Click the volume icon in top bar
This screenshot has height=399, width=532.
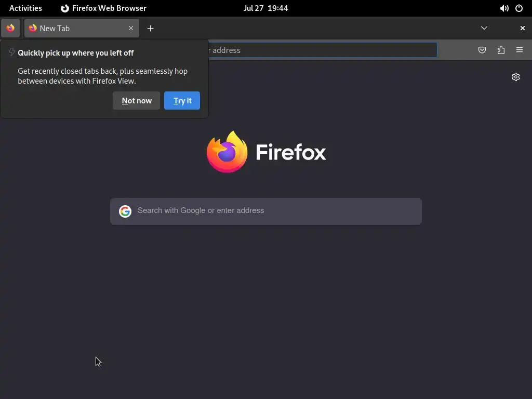point(504,8)
